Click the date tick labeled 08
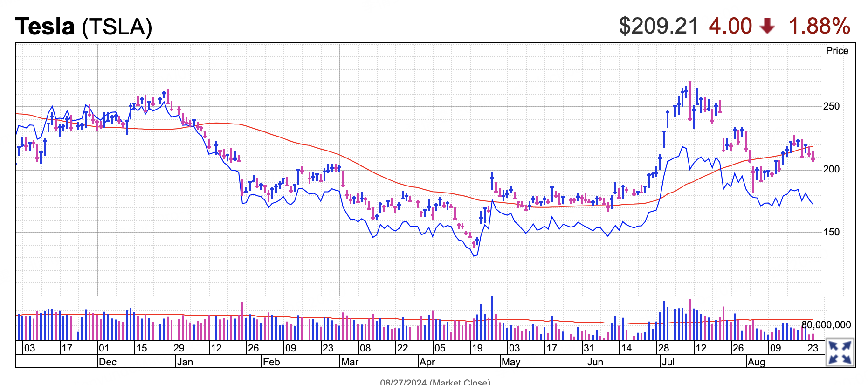Viewport: 868px width, 385px height. click(365, 348)
